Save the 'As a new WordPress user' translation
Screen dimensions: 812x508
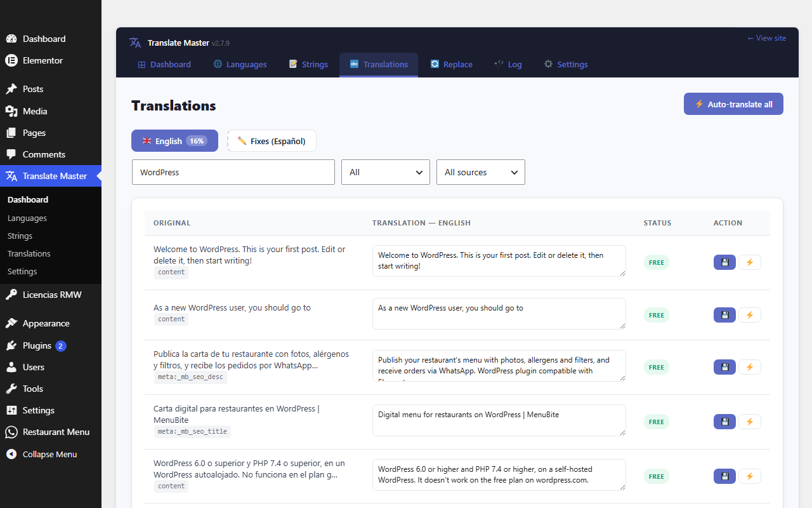(x=724, y=315)
